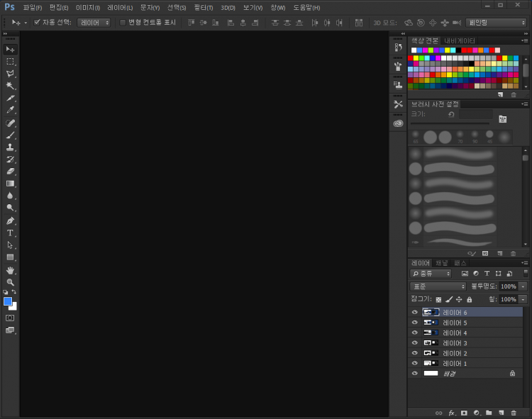Switch to the 채널 tab

[x=442, y=263]
